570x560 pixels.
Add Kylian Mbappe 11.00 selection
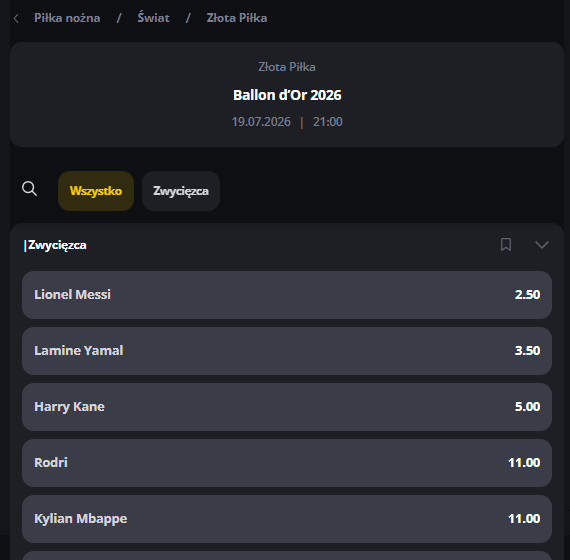(x=287, y=519)
